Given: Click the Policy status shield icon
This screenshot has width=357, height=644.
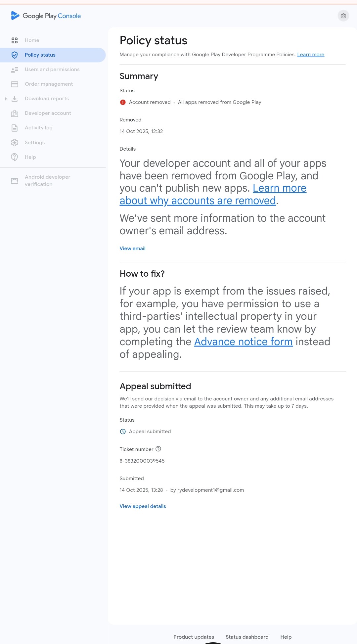Looking at the screenshot, I should 15,55.
